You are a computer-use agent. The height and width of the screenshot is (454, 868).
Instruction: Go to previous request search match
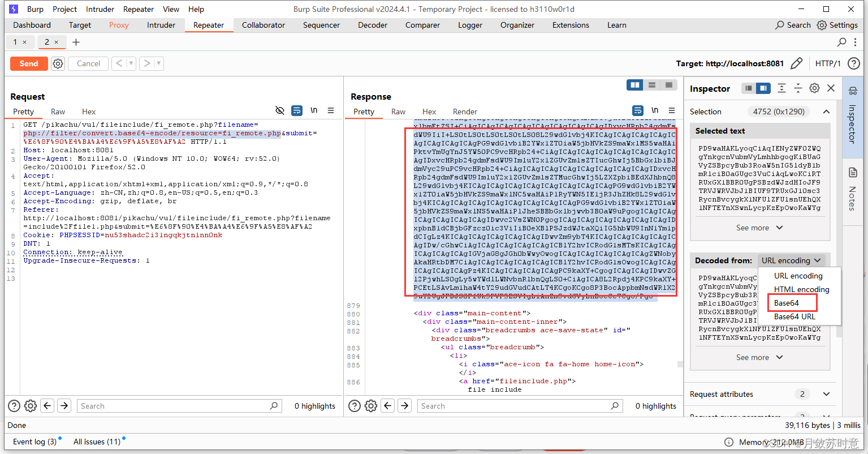point(47,405)
